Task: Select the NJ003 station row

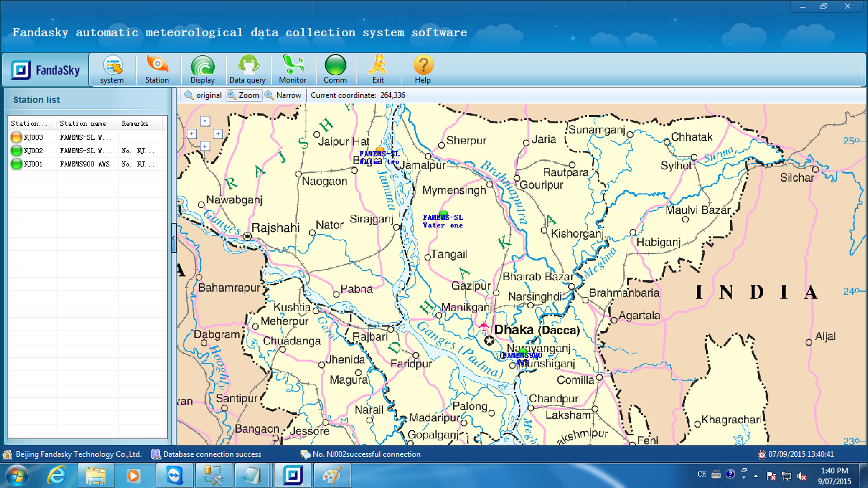Action: tap(88, 137)
